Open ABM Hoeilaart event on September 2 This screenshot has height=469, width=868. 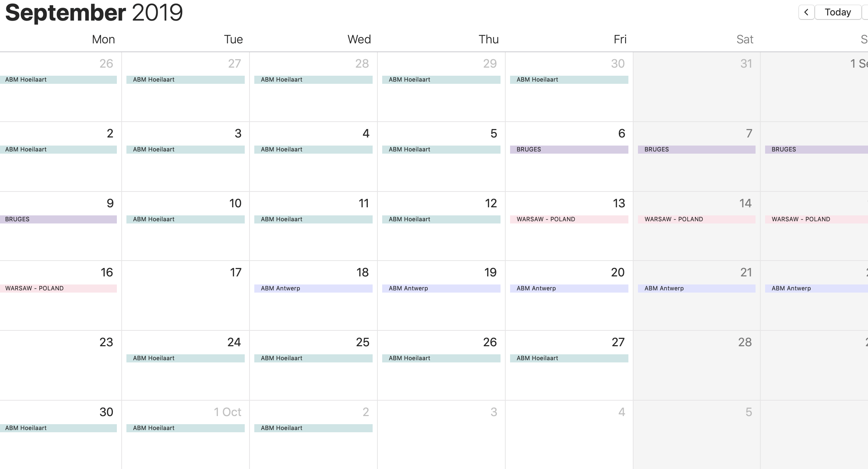click(x=59, y=150)
